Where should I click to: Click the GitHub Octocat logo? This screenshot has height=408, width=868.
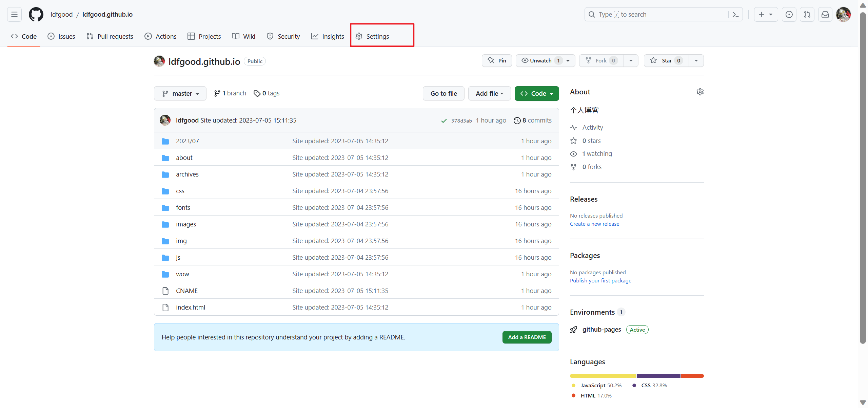click(36, 14)
